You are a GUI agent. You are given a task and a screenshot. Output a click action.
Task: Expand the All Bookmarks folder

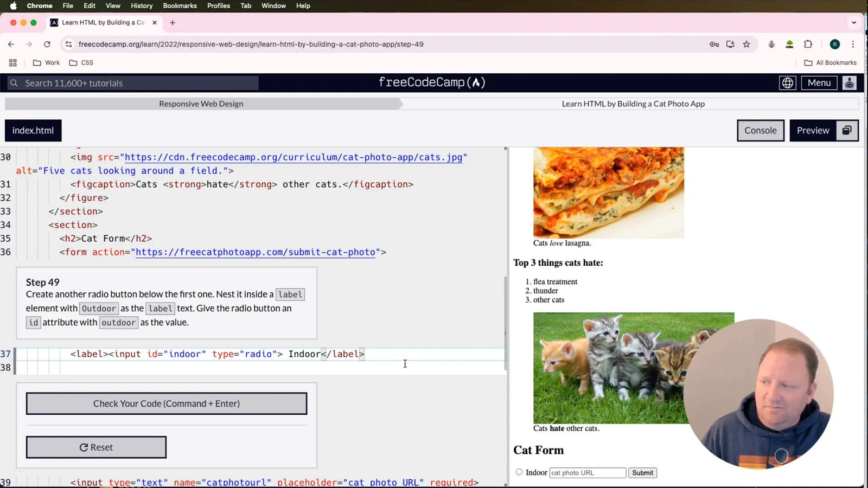pos(830,63)
